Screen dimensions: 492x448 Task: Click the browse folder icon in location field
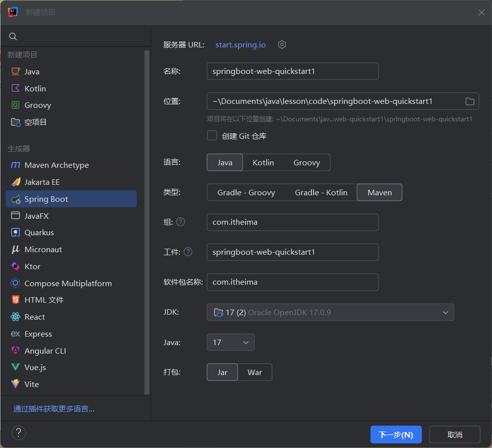point(469,101)
